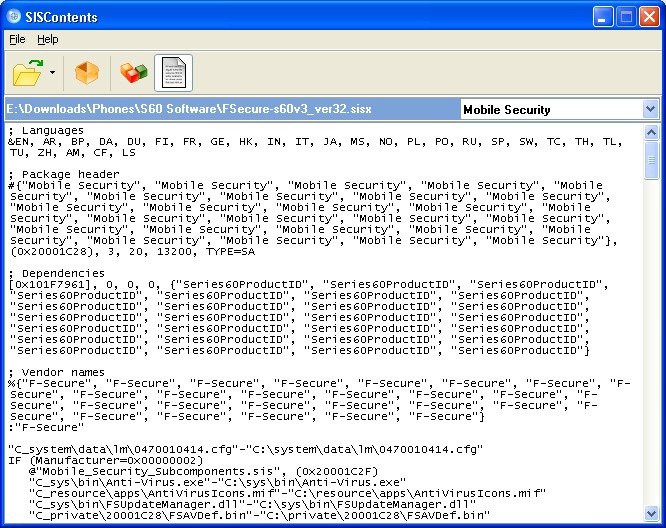Open the File menu
Viewport: 666px width, 528px height.
pos(17,40)
